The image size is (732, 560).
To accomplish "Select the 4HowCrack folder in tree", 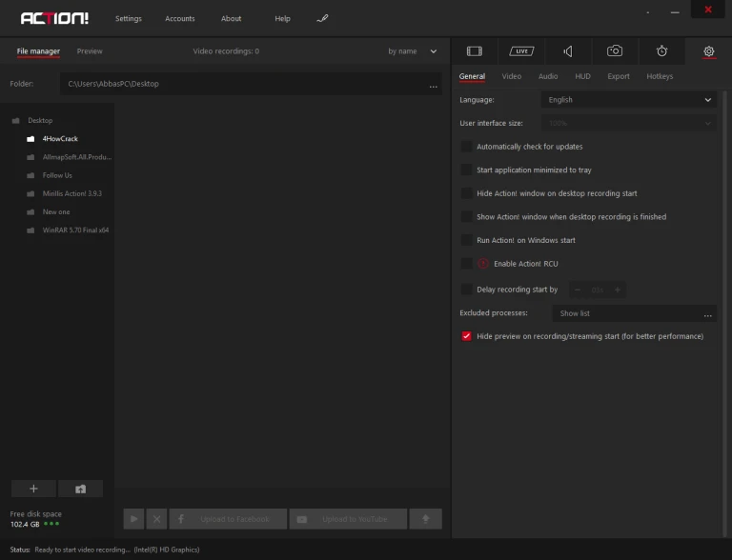I will pos(59,139).
